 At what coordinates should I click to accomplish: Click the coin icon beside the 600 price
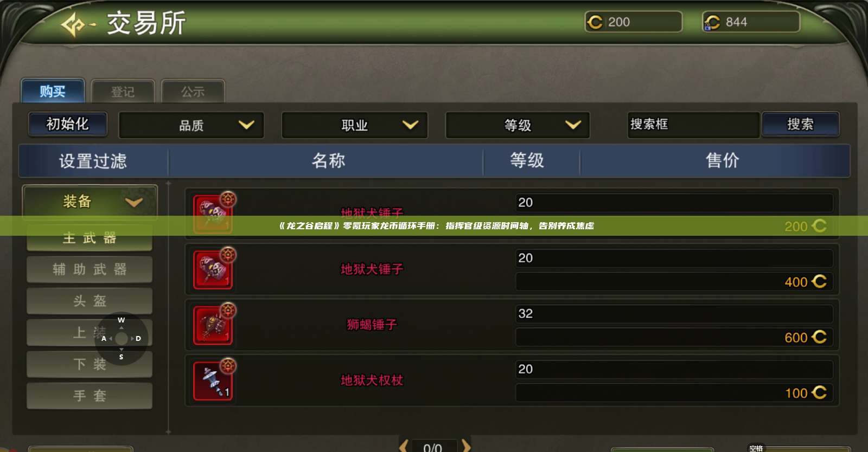click(x=819, y=337)
